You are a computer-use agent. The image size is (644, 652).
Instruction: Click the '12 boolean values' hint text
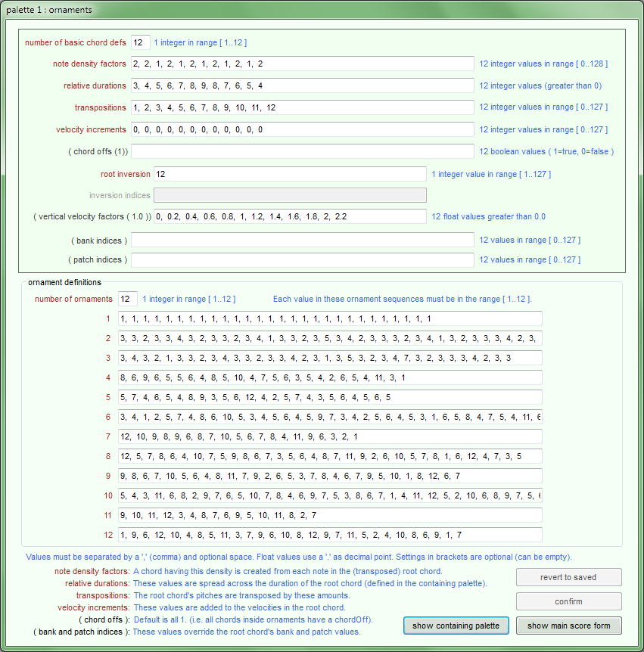coord(546,151)
